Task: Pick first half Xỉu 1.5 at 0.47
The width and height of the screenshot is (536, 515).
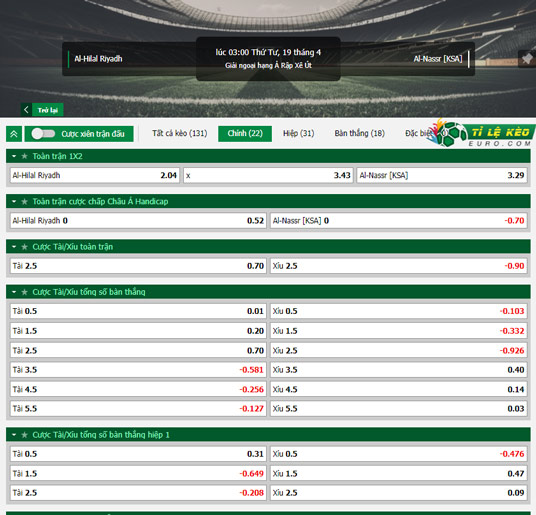Action: coord(398,473)
